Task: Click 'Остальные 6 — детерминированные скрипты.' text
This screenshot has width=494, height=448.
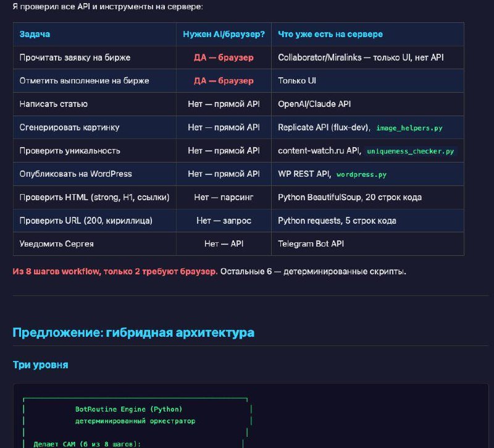Action: (313, 271)
